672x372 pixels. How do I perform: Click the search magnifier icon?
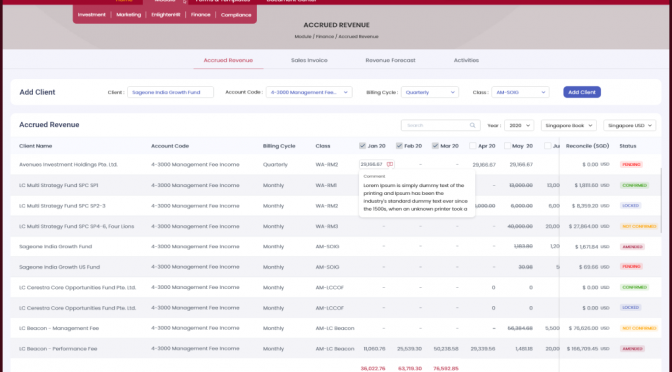coord(472,126)
